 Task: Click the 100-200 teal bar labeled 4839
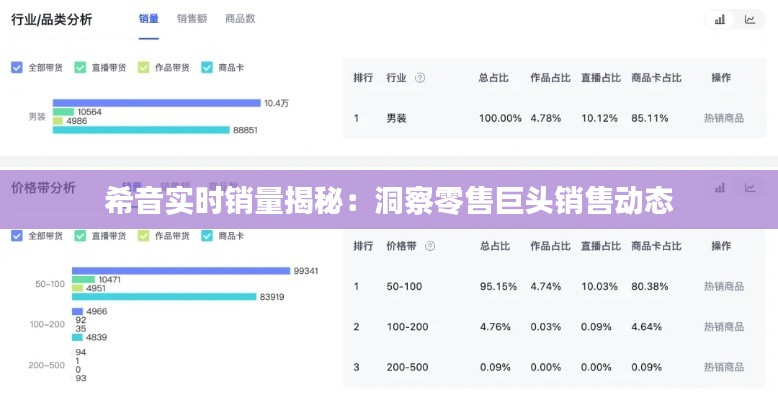tap(77, 337)
